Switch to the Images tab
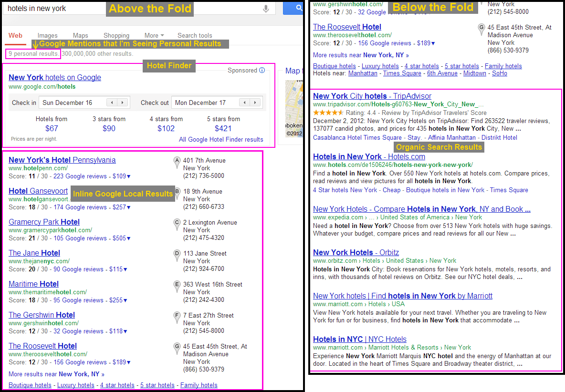Image resolution: width=565 pixels, height=392 pixels. pyautogui.click(x=48, y=35)
